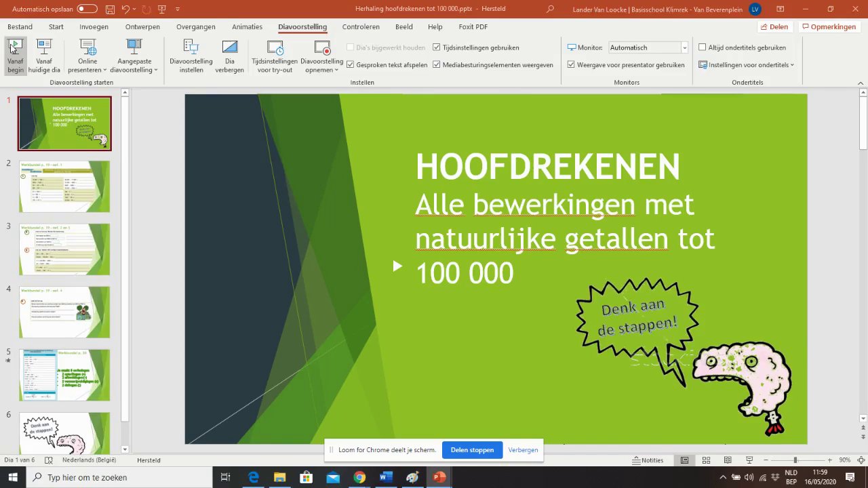This screenshot has width=868, height=488.
Task: Expand Aangepaste diavoorstelling dropdown
Action: 134,56
